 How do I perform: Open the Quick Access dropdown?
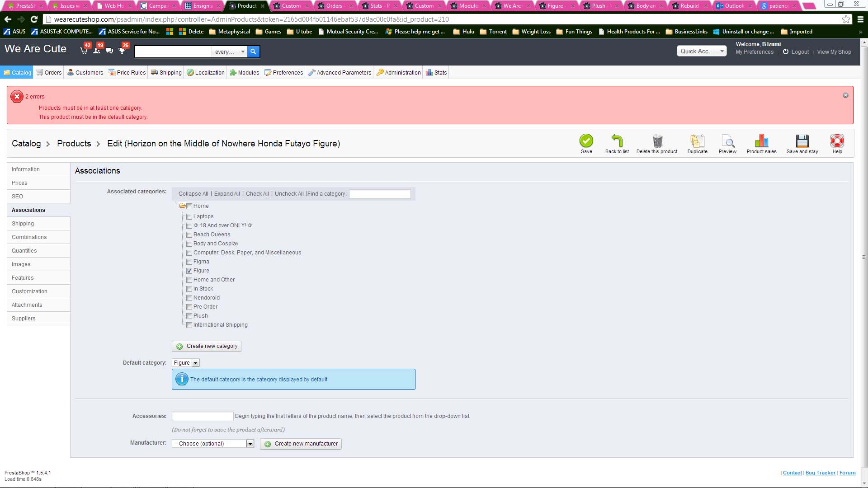pyautogui.click(x=701, y=51)
